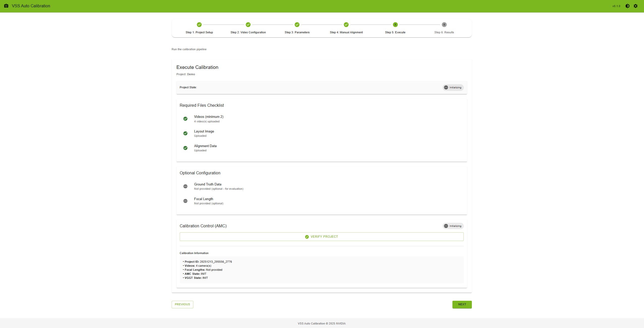
Task: Click Project State Initializing chip
Action: 453,88
